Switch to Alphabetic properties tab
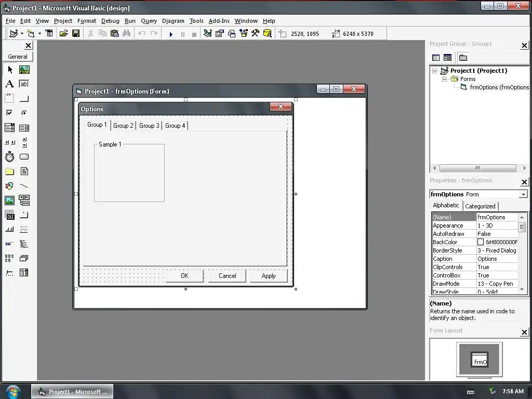Image resolution: width=532 pixels, height=399 pixels. [x=446, y=205]
